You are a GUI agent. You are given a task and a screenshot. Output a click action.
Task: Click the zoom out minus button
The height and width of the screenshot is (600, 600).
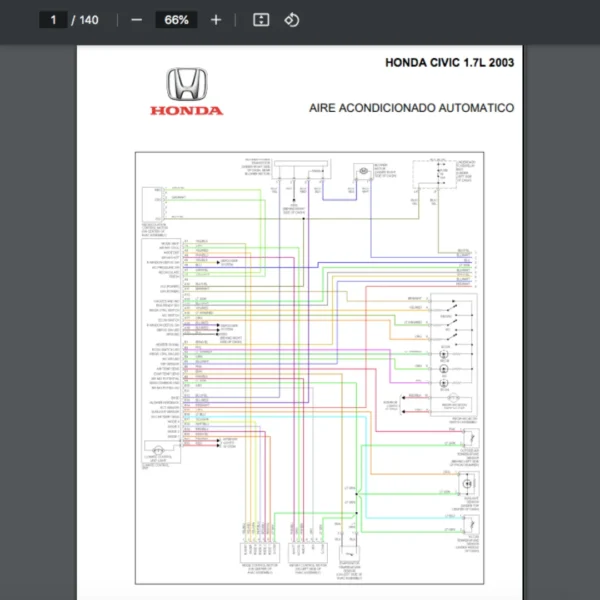137,20
